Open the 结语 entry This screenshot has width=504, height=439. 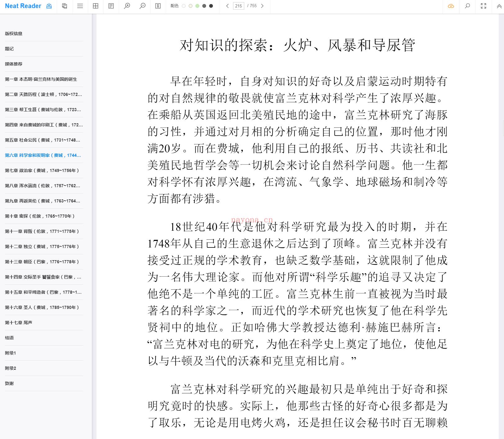pos(44,338)
